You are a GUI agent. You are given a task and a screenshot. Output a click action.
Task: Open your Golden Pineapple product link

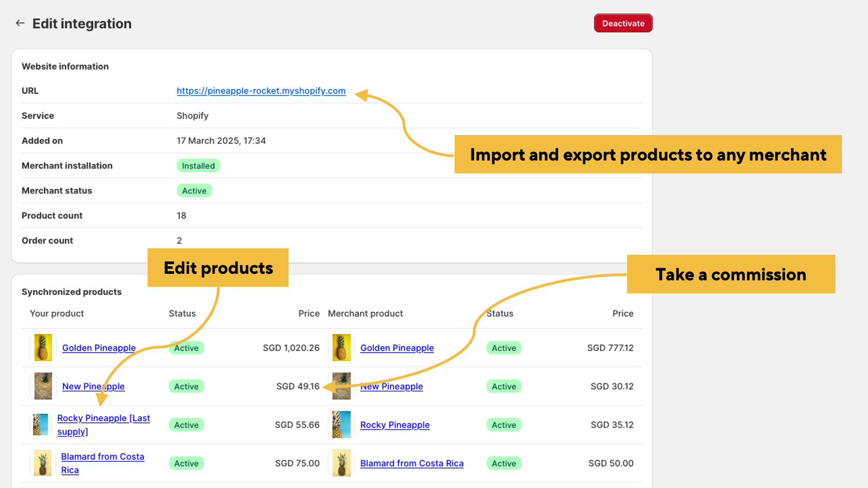tap(99, 348)
